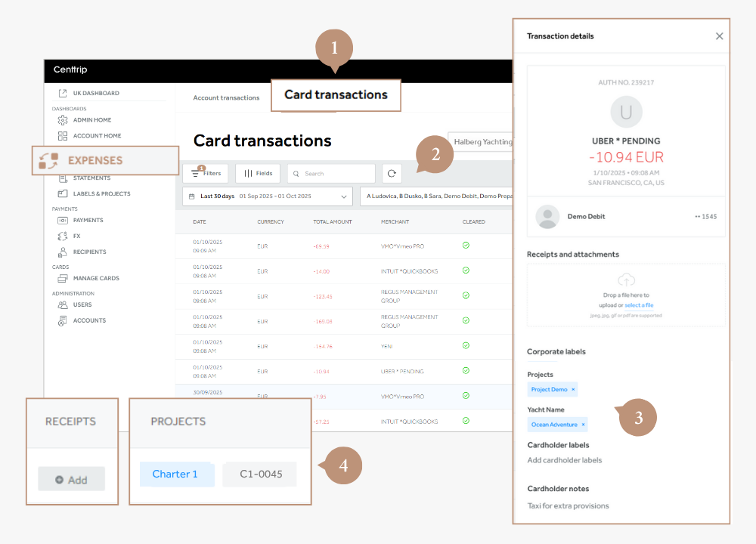Remove the Project Demo label tag
The width and height of the screenshot is (756, 544).
(x=573, y=390)
